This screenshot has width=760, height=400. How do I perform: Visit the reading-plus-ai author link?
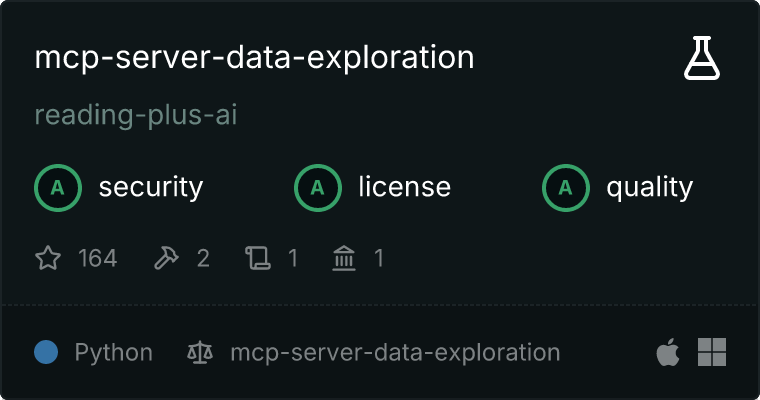pos(135,116)
